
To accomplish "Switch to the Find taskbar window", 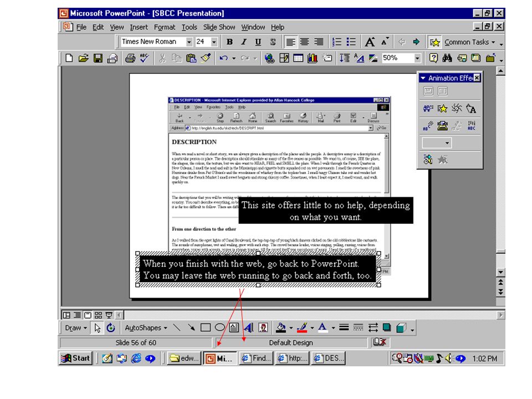I will pyautogui.click(x=256, y=359).
